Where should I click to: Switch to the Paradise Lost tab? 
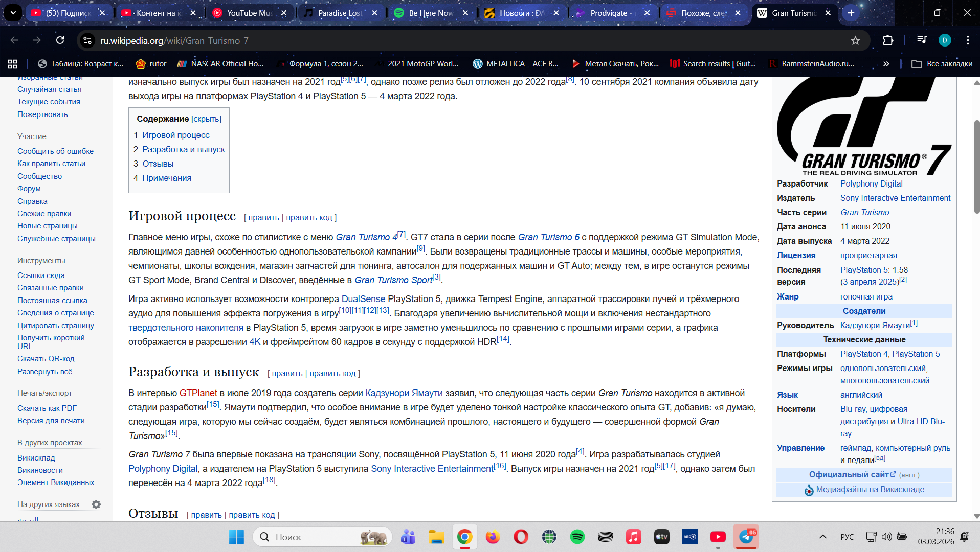[339, 13]
